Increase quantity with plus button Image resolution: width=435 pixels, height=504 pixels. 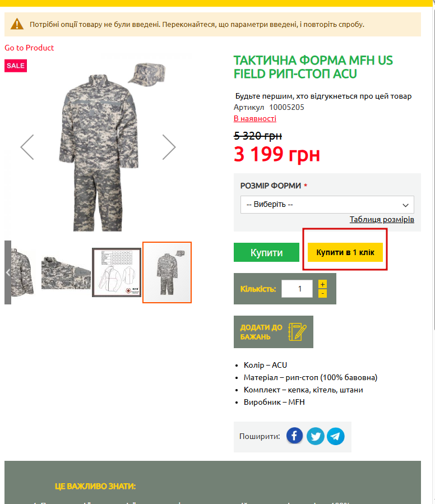tap(322, 284)
